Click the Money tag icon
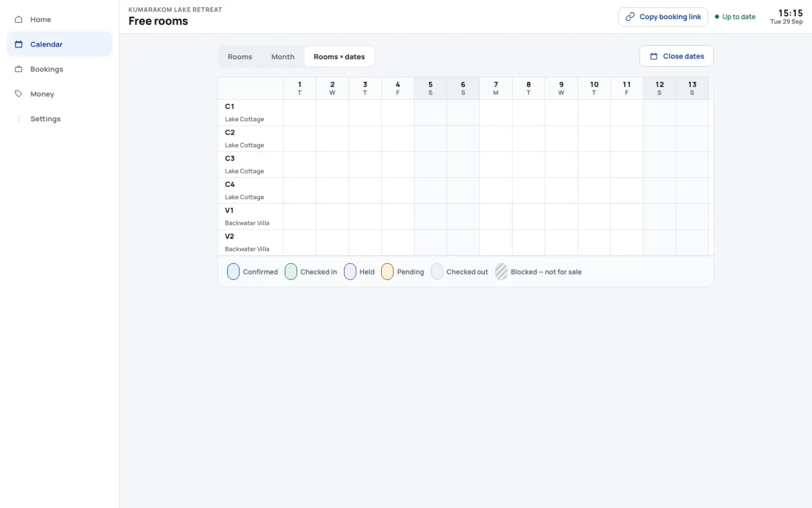This screenshot has width=812, height=508. (19, 93)
